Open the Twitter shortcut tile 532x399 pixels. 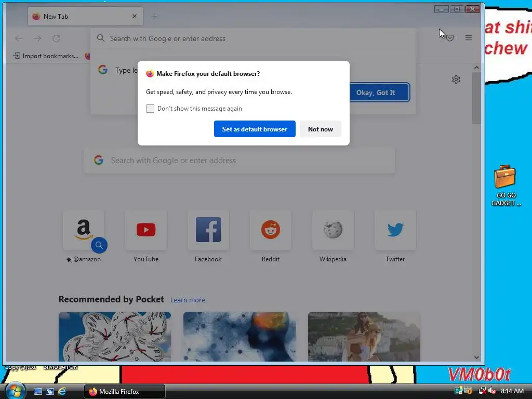(395, 230)
